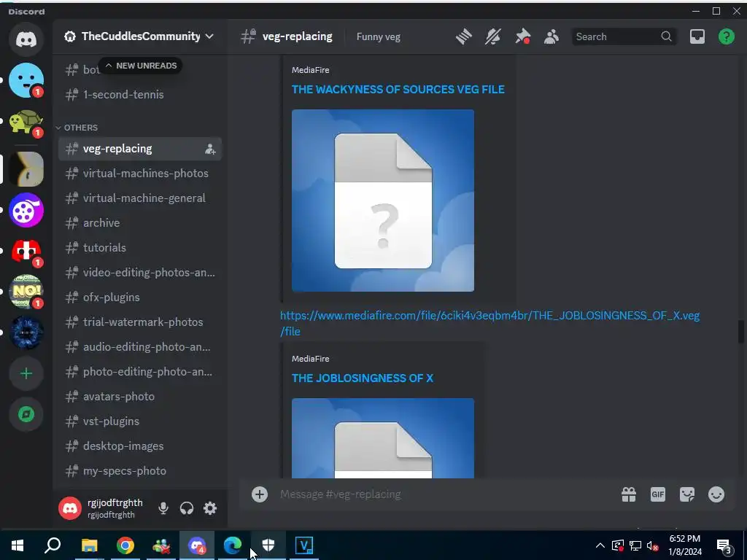The width and height of the screenshot is (747, 560).
Task: Open the ofx-plugins channel
Action: click(x=139, y=297)
